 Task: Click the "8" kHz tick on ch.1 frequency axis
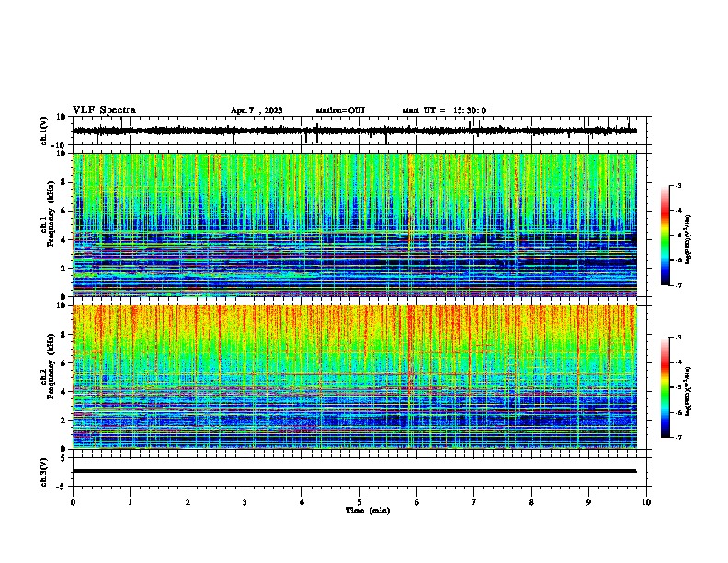[x=63, y=182]
